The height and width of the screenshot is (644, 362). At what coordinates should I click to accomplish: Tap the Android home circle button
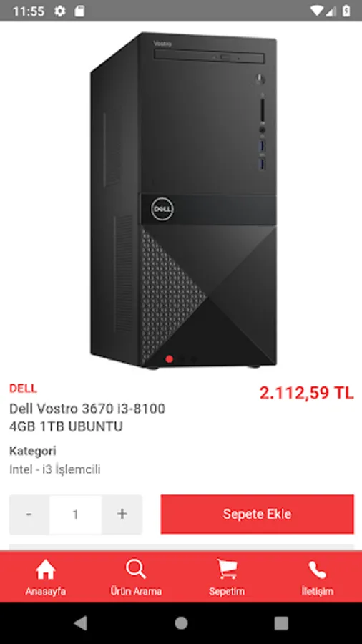point(181,623)
